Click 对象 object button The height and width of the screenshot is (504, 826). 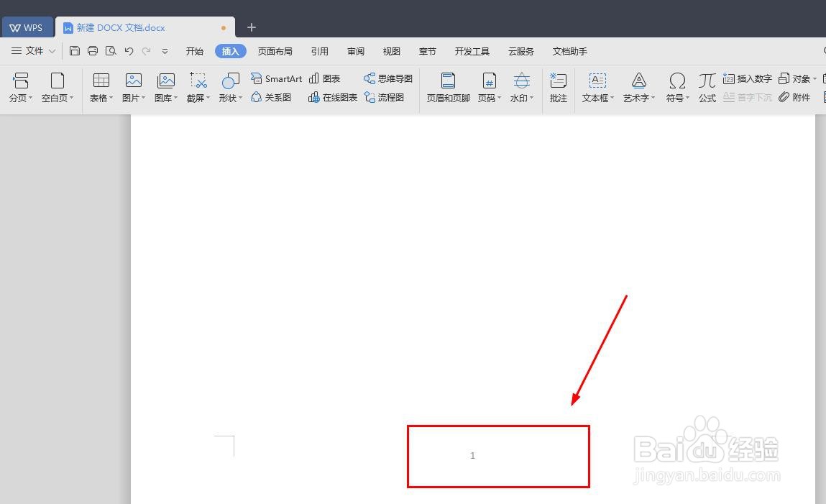pyautogui.click(x=797, y=78)
